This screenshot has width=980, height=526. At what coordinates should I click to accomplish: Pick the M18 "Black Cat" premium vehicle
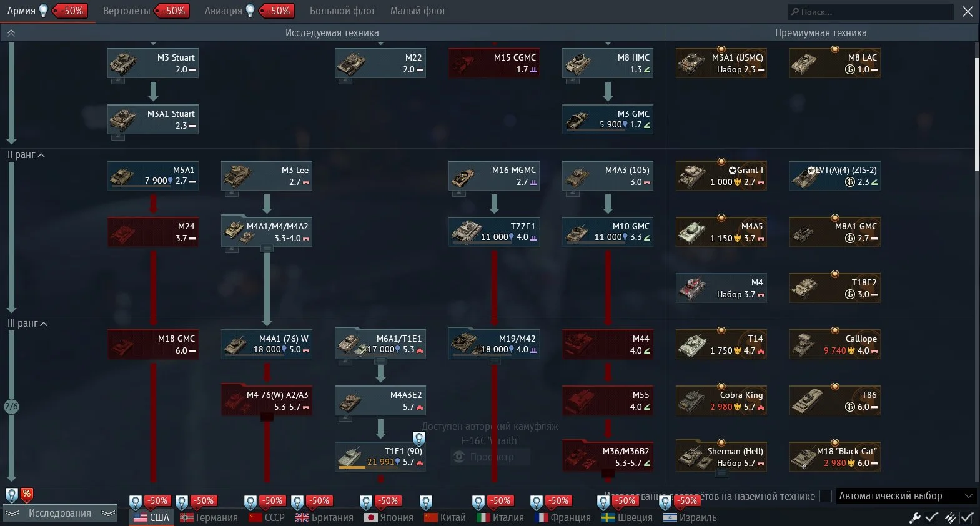pos(835,457)
